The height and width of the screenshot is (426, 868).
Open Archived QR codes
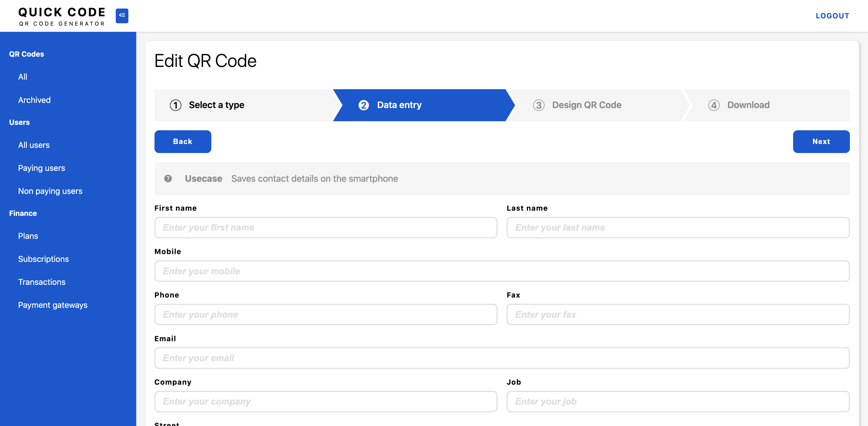(34, 100)
